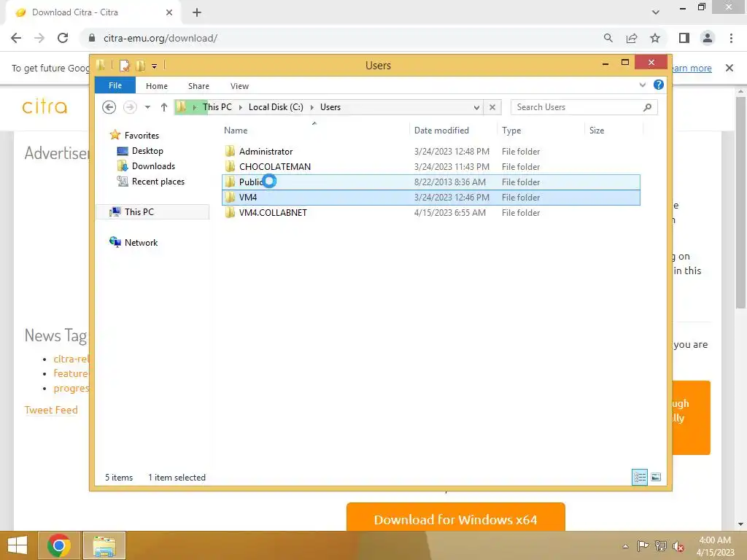Expand the arrow after This PC breadcrumb
This screenshot has height=560, width=747.
241,108
